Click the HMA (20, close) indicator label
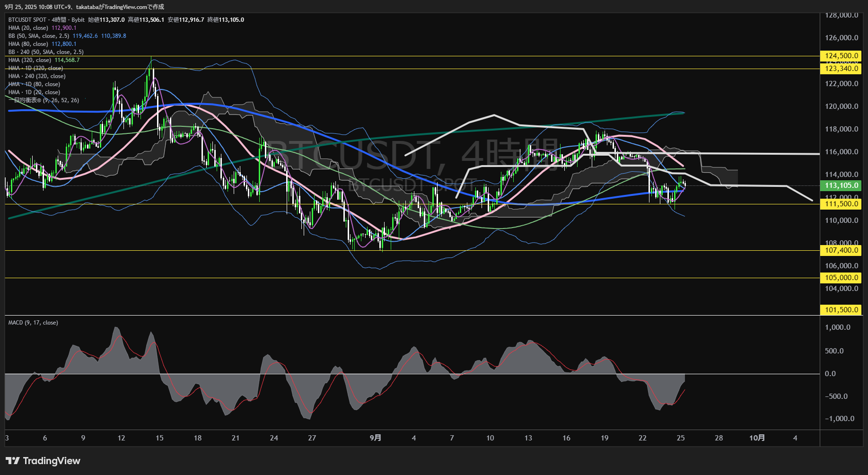Screen dimensions: 868x475 (x=28, y=28)
